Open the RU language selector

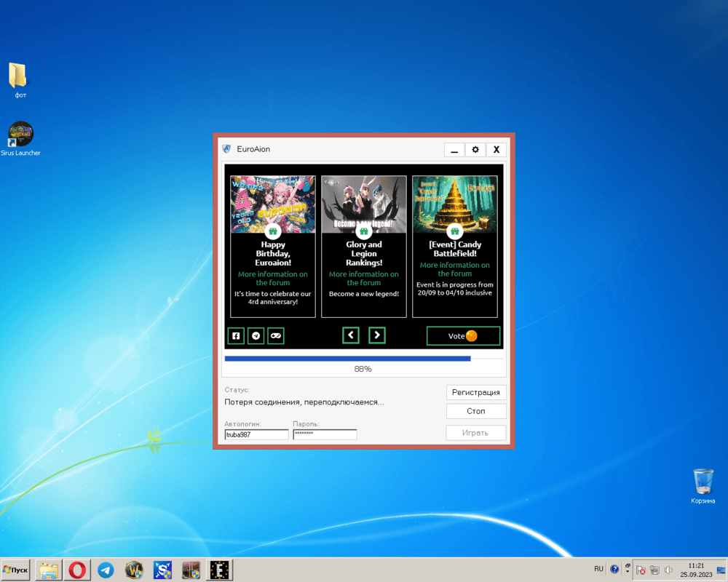click(x=598, y=569)
